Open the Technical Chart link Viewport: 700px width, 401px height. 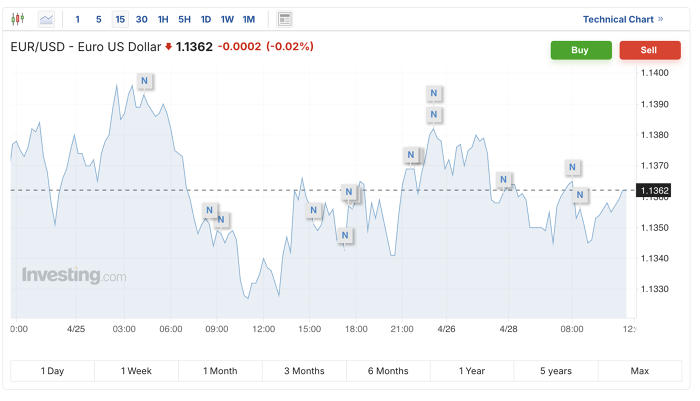click(623, 19)
